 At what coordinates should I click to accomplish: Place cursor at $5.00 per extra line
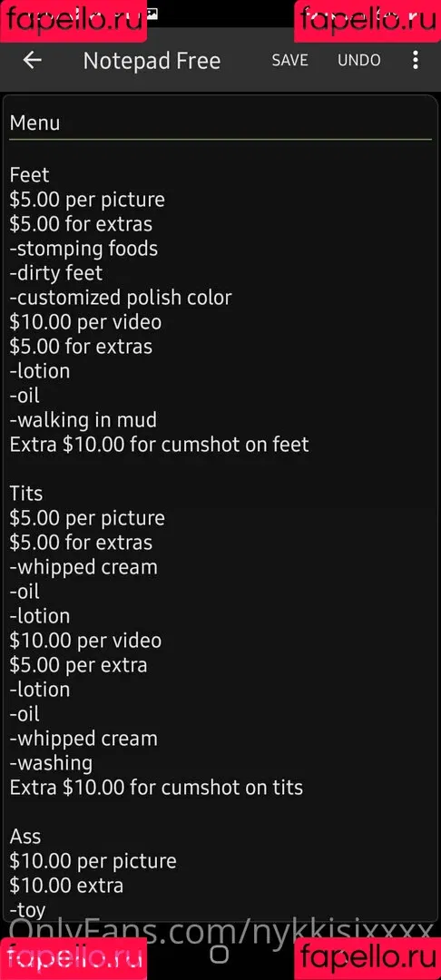(79, 665)
